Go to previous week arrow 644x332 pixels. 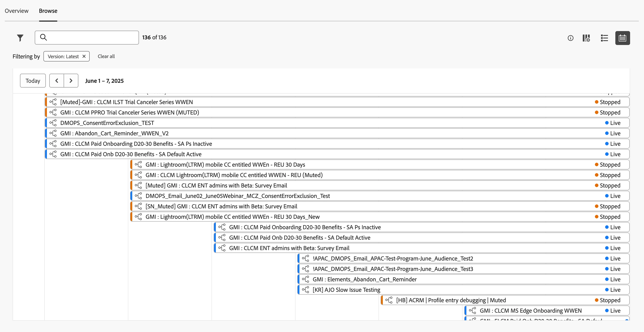click(57, 81)
